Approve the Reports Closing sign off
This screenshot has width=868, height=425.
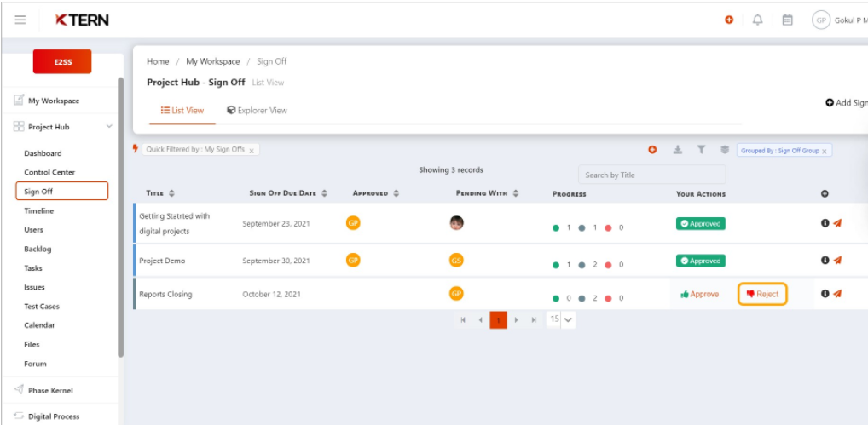click(699, 294)
